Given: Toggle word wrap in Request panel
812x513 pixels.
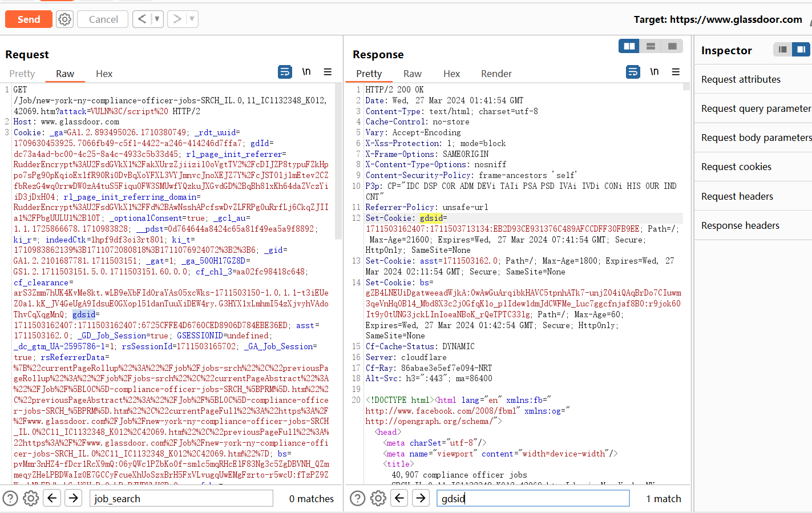Looking at the screenshot, I should [x=285, y=72].
